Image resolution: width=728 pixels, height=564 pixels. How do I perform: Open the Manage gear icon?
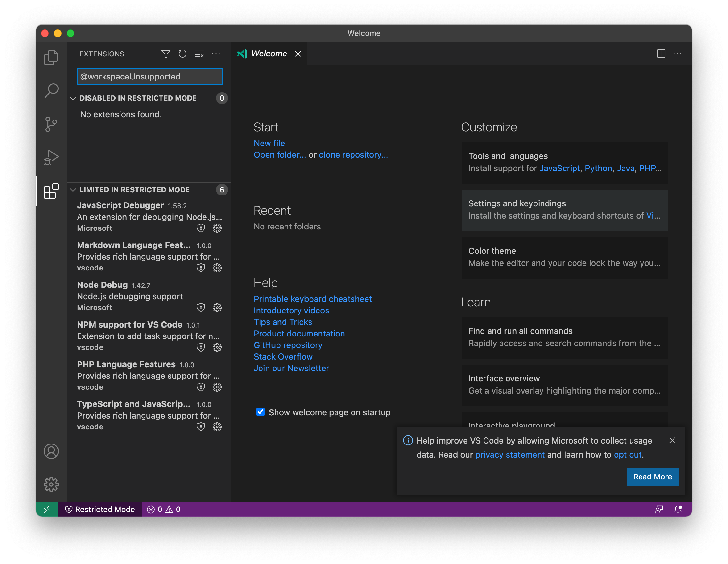point(51,485)
